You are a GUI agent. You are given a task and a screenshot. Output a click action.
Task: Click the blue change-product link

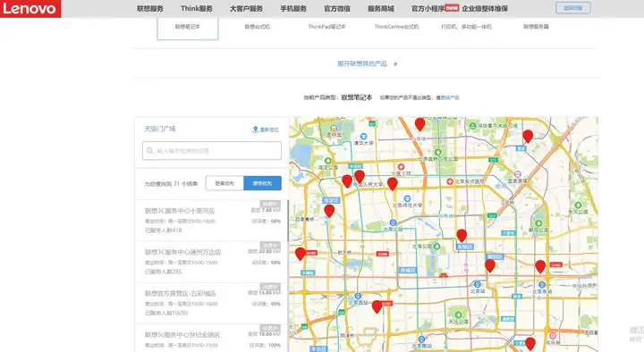[x=450, y=97]
